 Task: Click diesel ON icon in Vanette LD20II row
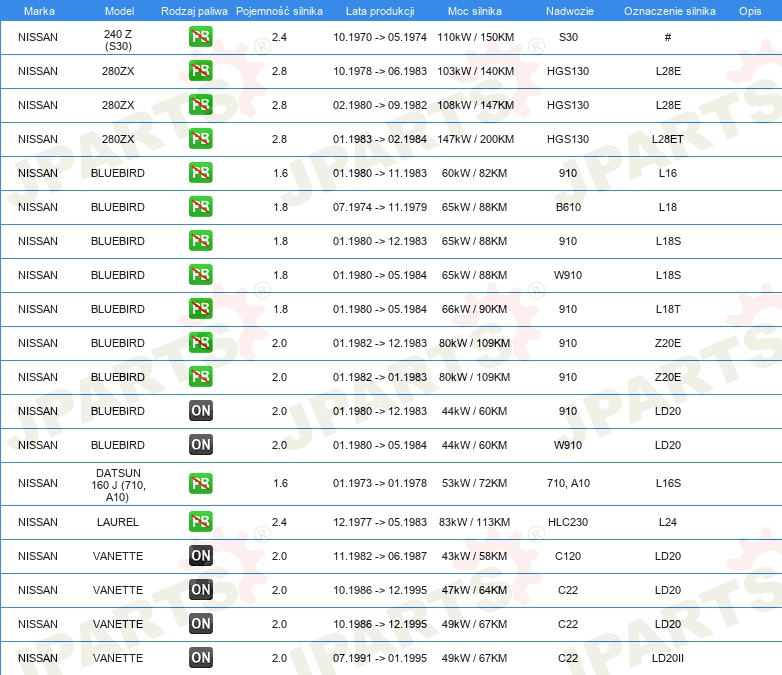pyautogui.click(x=200, y=658)
